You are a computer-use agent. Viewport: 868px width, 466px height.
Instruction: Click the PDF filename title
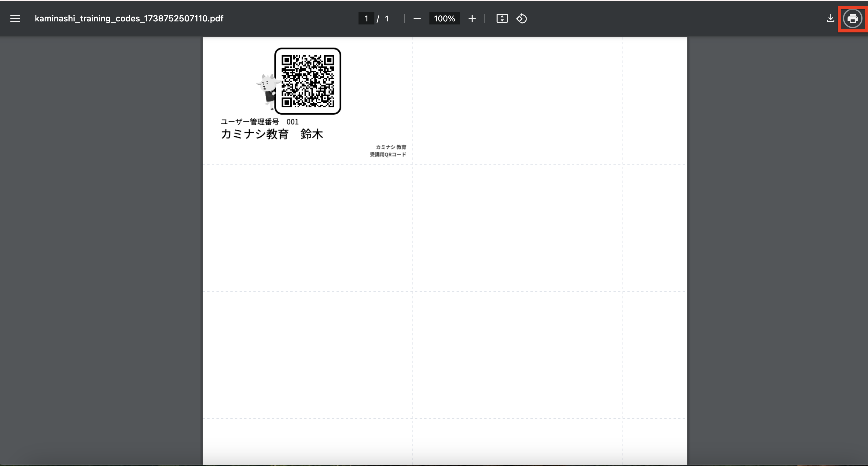129,19
